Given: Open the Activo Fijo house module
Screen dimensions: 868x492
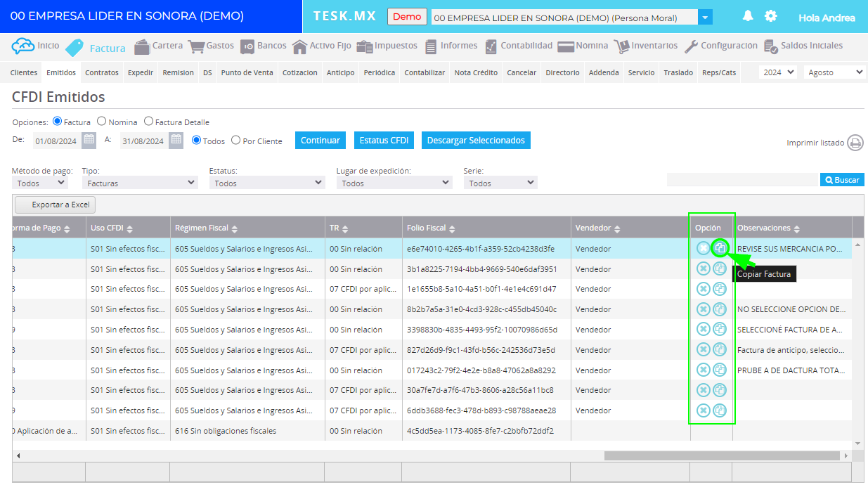Looking at the screenshot, I should tap(299, 46).
